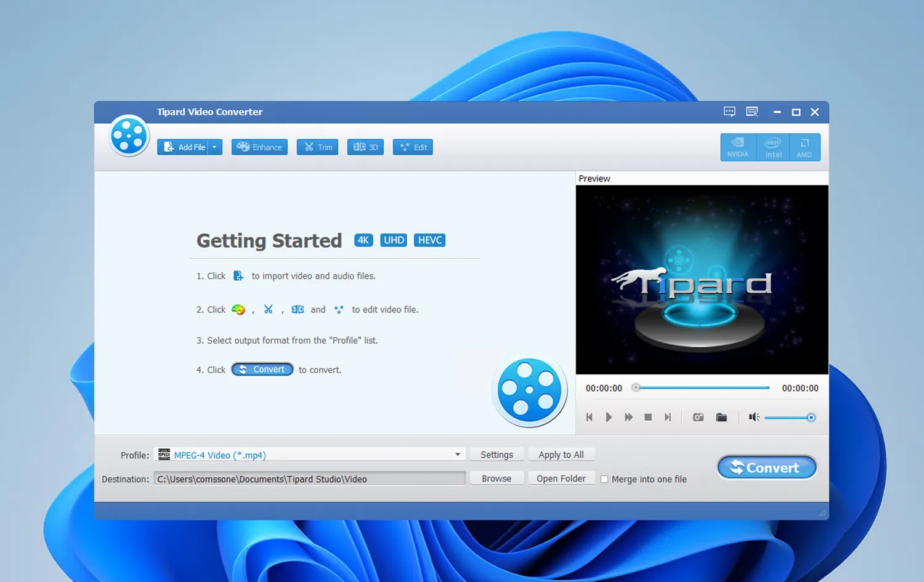
Task: Expand the Add File dropdown arrow
Action: pos(215,147)
